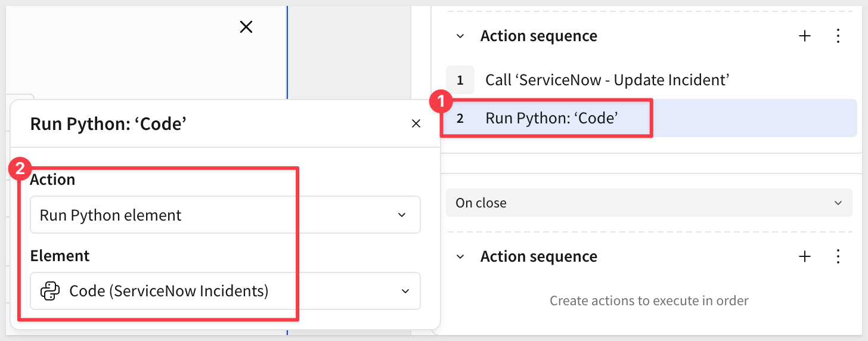Screen dimensions: 868x341
Task: Click the step number 1 badge
Action: (460, 80)
